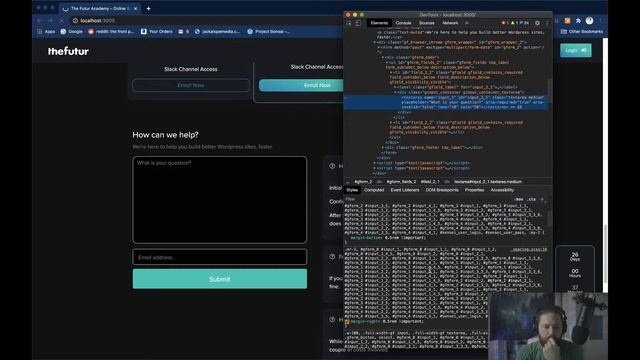640x360 pixels.
Task: Add a new style rule with plus icon
Action: [x=542, y=199]
